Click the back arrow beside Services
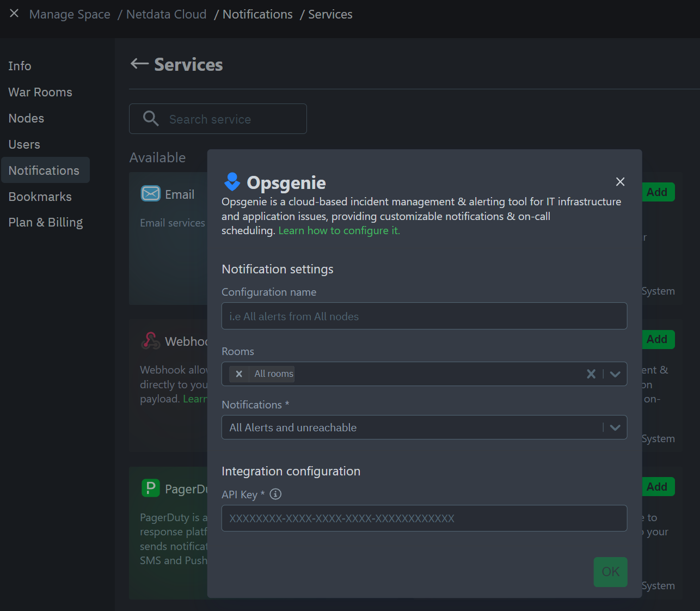This screenshot has height=611, width=700. pos(139,64)
